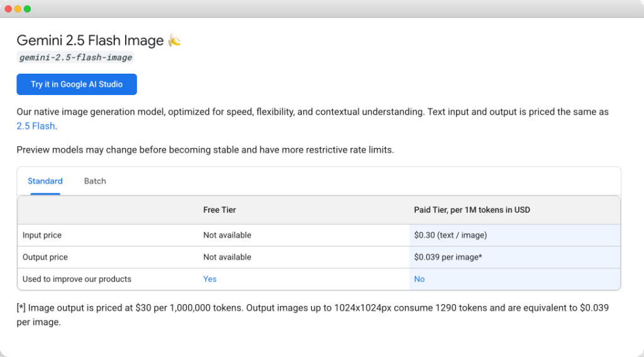The height and width of the screenshot is (357, 644).
Task: Click the gemini-2.5-flash-image model code
Action: (x=75, y=57)
